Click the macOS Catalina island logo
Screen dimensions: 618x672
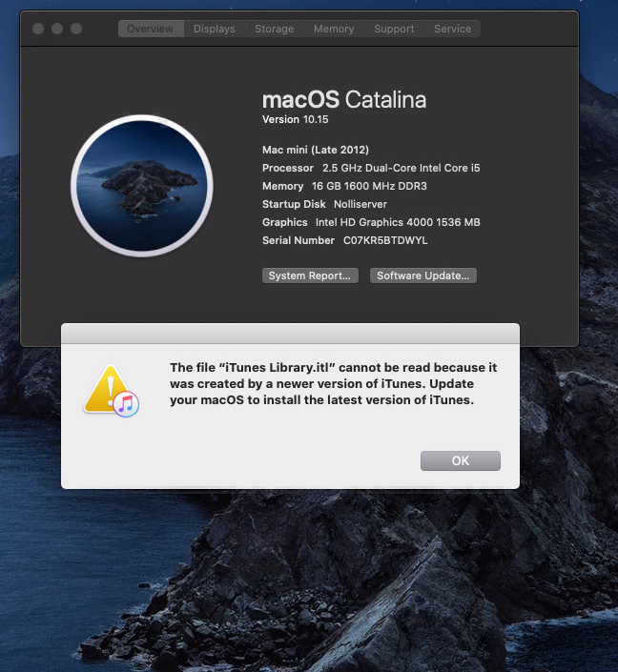[142, 186]
